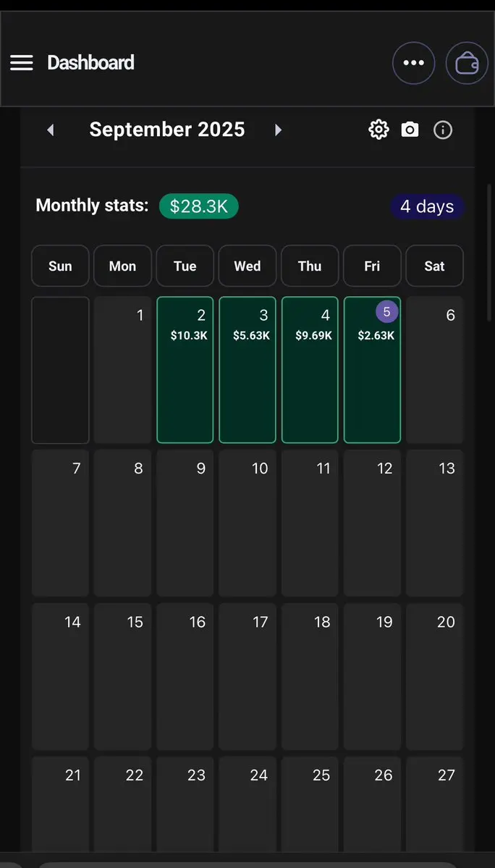Click the September 2025 month title
The image size is (495, 868).
(167, 130)
